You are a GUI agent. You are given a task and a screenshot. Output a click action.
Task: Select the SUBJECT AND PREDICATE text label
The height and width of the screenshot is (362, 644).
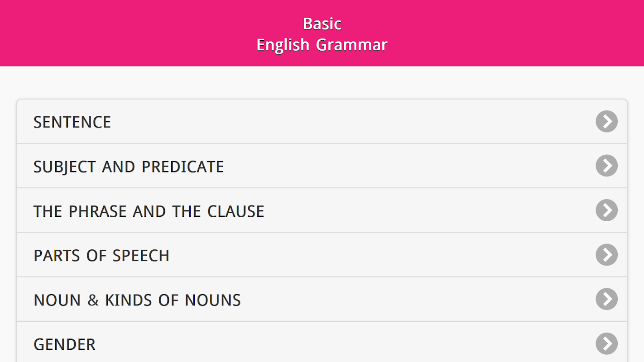(129, 167)
